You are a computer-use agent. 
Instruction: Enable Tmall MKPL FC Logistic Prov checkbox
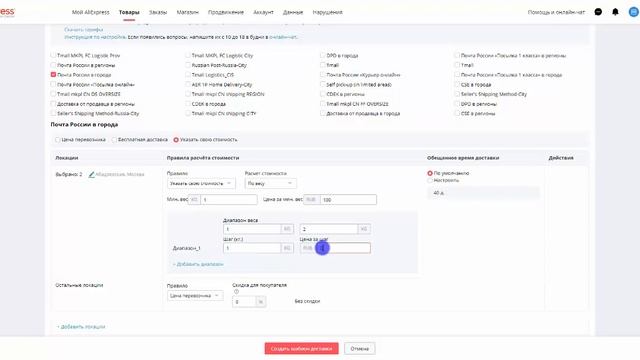53,55
